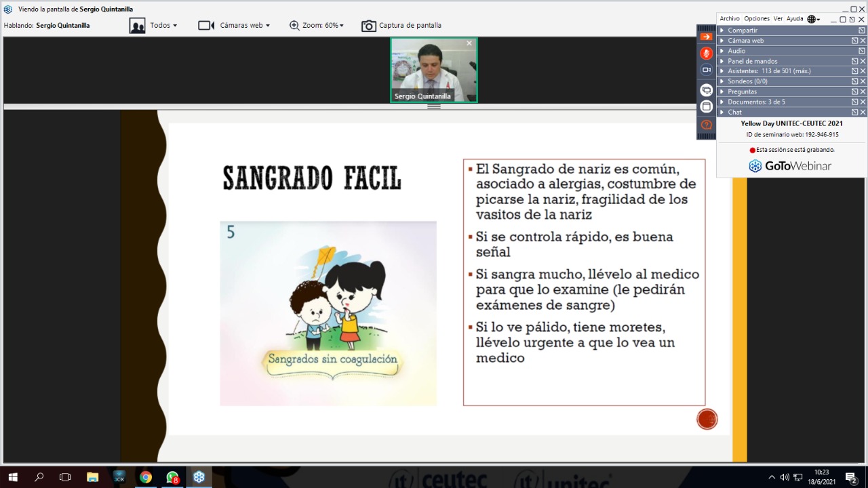
Task: Open the Archivo menu
Action: click(730, 19)
